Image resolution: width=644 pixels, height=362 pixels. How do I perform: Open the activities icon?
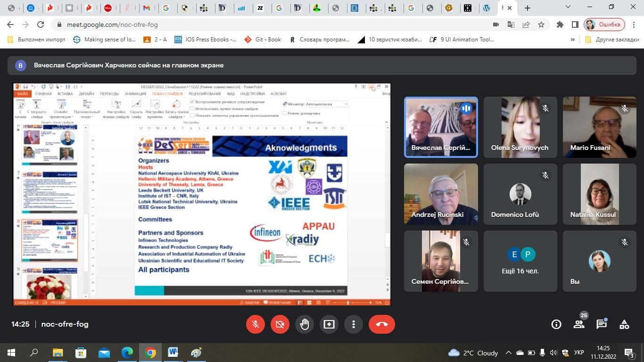click(x=624, y=324)
